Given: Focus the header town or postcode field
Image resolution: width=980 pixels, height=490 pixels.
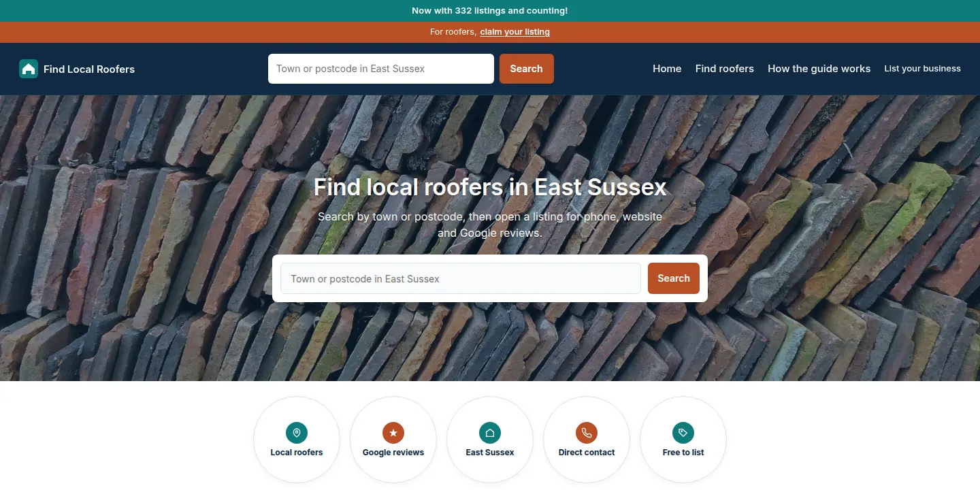Looking at the screenshot, I should [x=381, y=69].
